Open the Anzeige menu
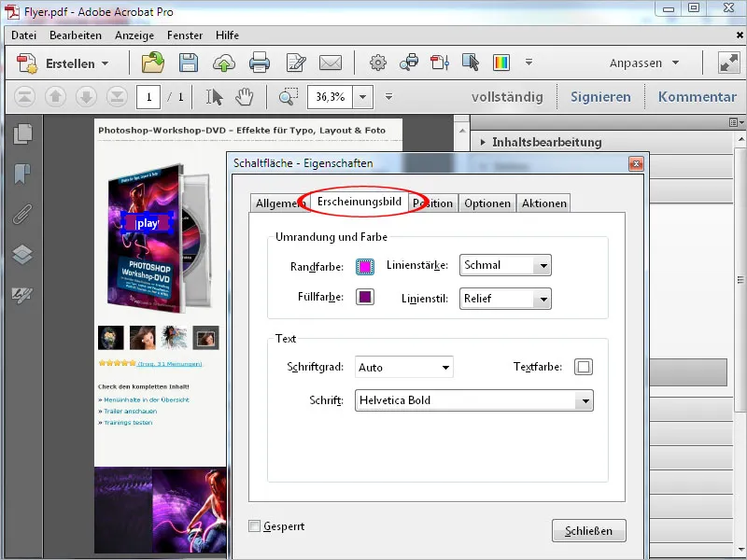This screenshot has width=747, height=560. (x=134, y=35)
